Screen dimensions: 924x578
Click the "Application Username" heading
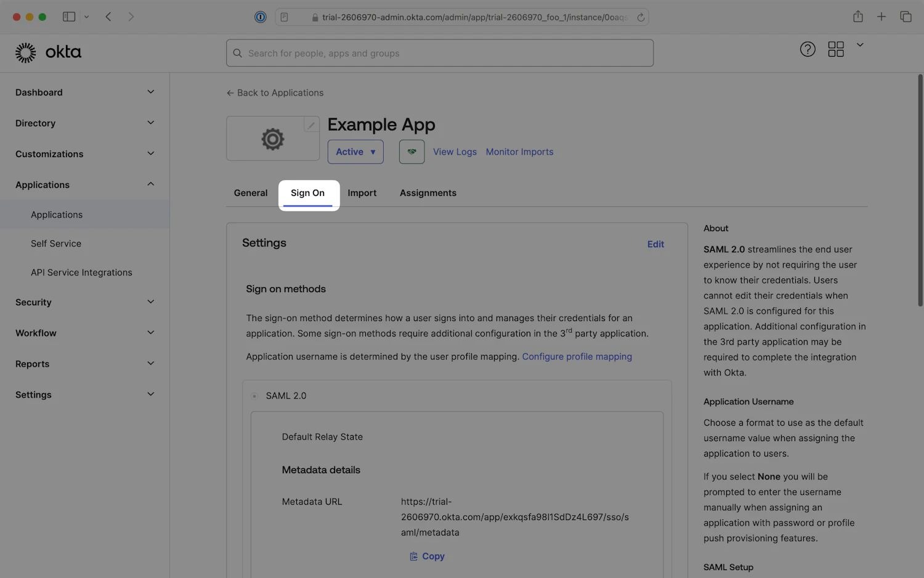pyautogui.click(x=748, y=402)
